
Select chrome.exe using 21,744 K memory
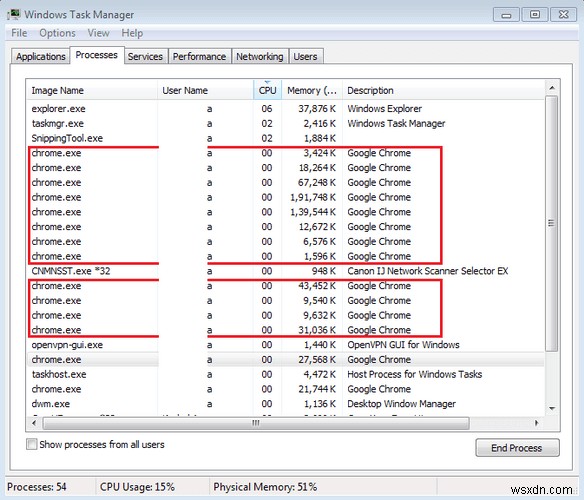[286, 389]
